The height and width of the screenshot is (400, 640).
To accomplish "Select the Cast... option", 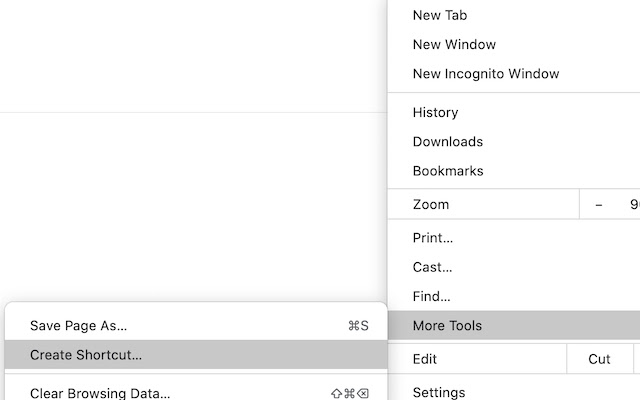I will (x=432, y=267).
